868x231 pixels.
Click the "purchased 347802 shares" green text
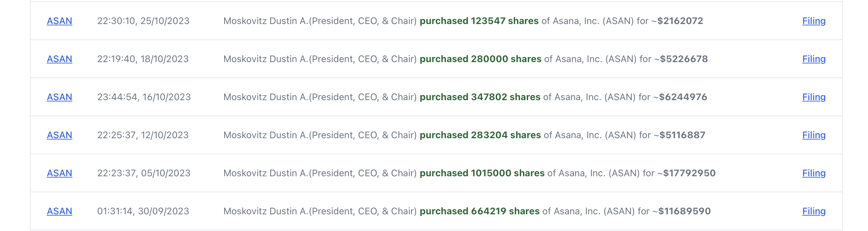click(x=480, y=97)
